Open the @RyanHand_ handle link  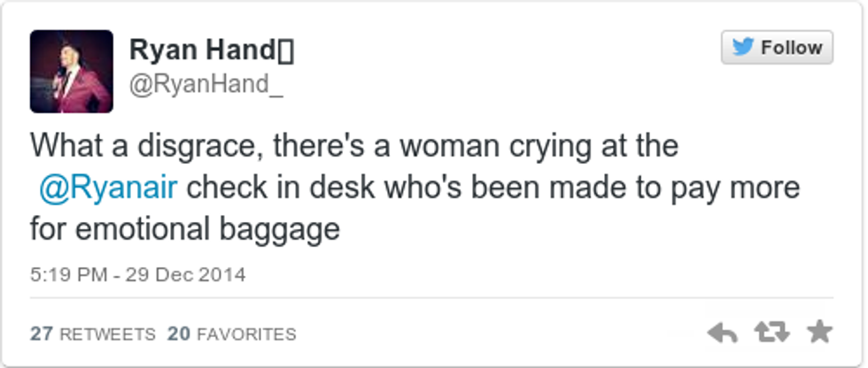(x=205, y=84)
